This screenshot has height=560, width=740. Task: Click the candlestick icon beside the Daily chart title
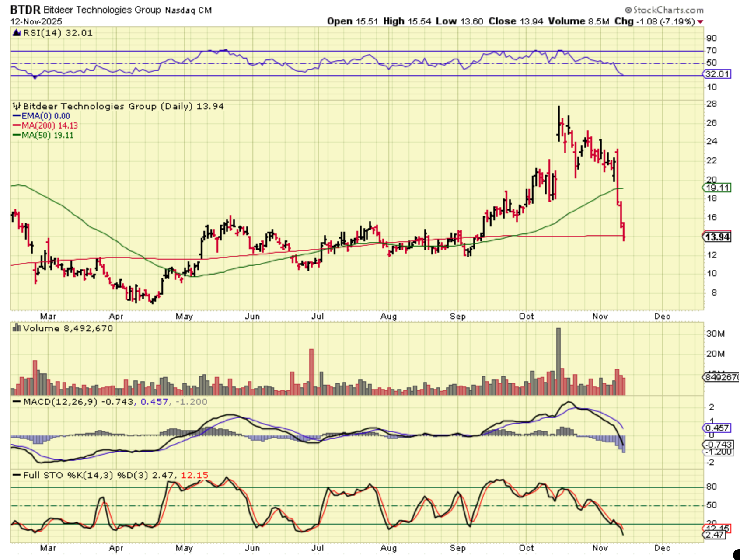pyautogui.click(x=17, y=106)
